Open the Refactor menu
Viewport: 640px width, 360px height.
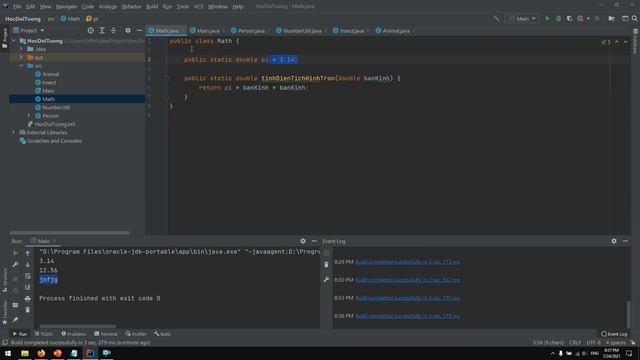pos(131,7)
